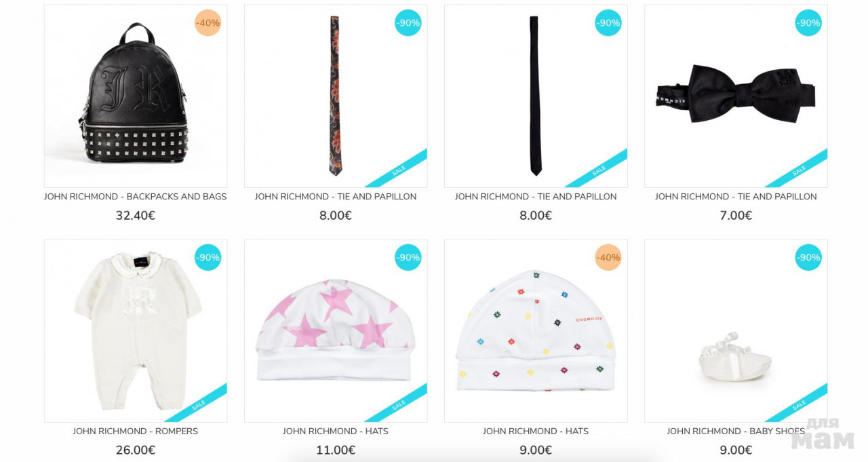
Task: Click the -90% badge on the black tie
Action: coord(608,23)
